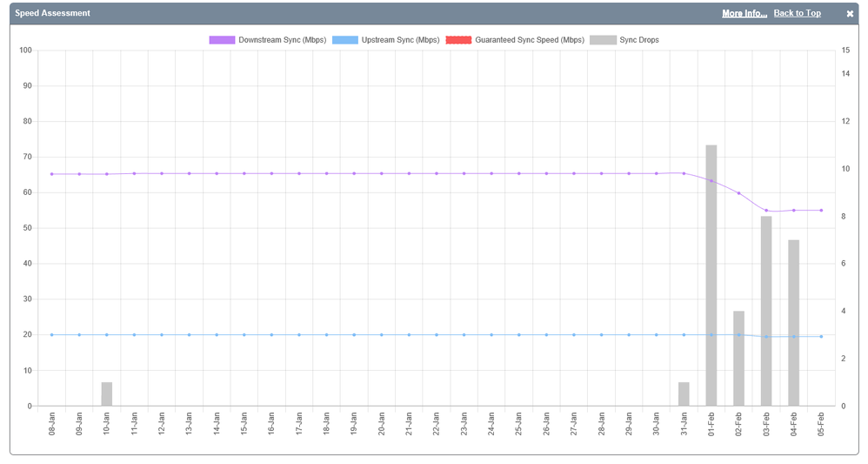Toggle the Guaranteed Sync Speed legend swatch
Screen dimensions: 868x464
coord(458,40)
